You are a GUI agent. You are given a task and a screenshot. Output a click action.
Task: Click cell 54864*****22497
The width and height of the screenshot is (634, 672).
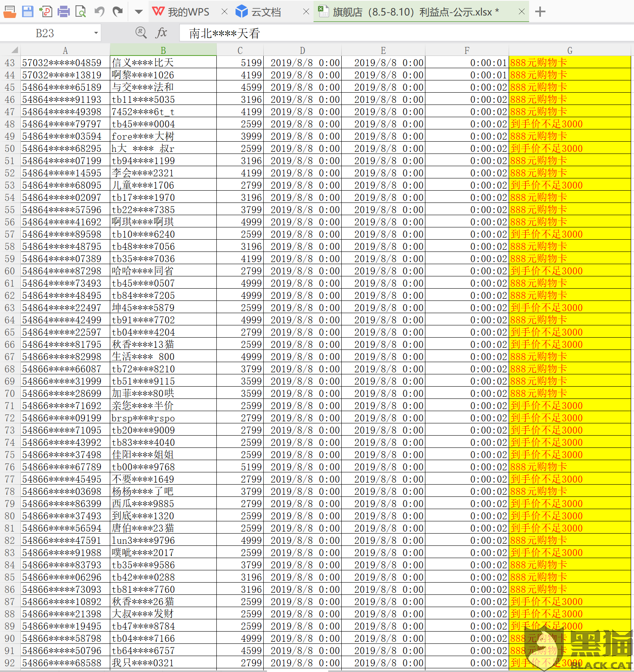pos(65,307)
